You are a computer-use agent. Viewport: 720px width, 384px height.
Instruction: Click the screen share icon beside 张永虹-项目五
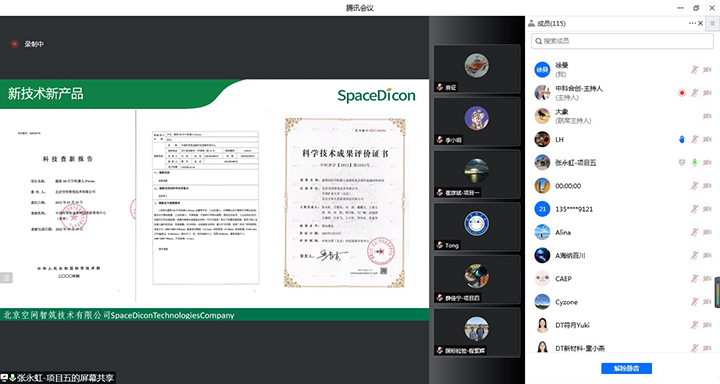[x=681, y=163]
